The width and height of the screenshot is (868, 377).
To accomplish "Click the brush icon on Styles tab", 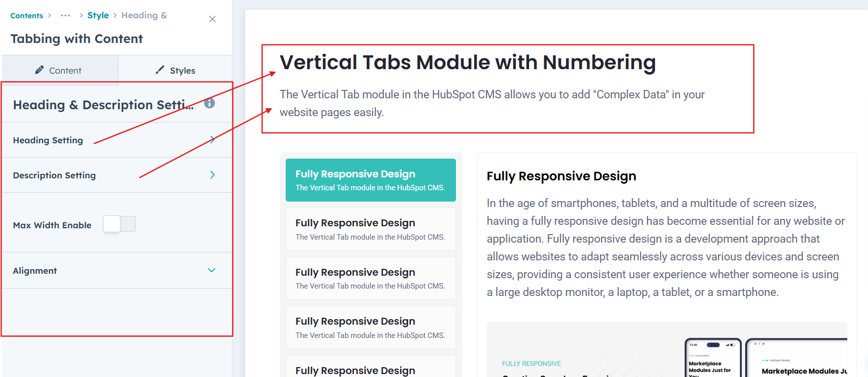I will (x=159, y=70).
